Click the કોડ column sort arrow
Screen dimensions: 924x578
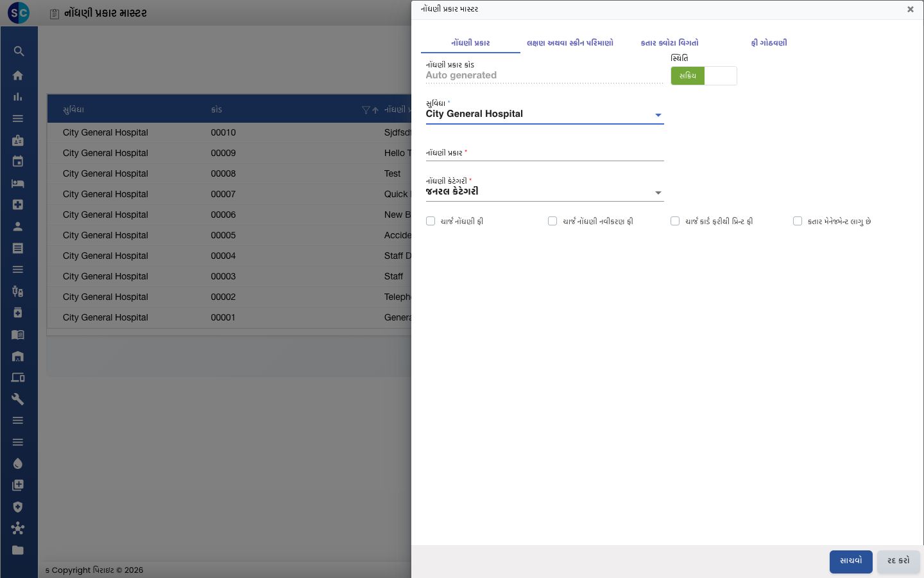375,110
